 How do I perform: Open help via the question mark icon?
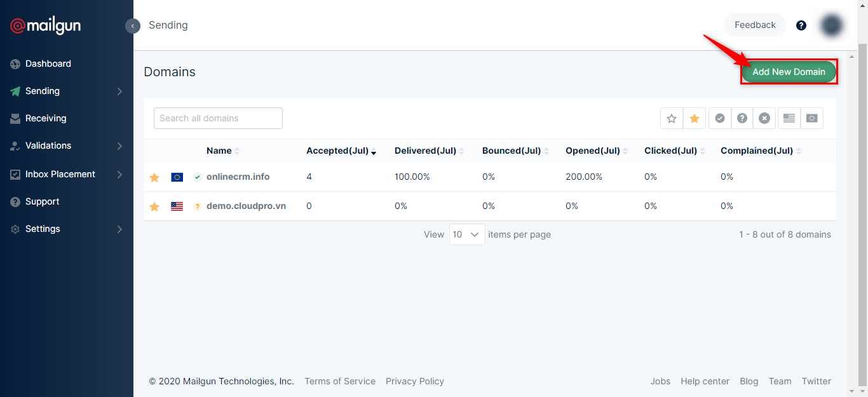pos(801,25)
